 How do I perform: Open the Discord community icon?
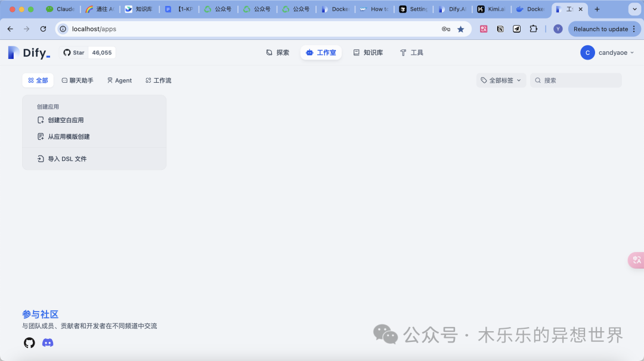48,343
